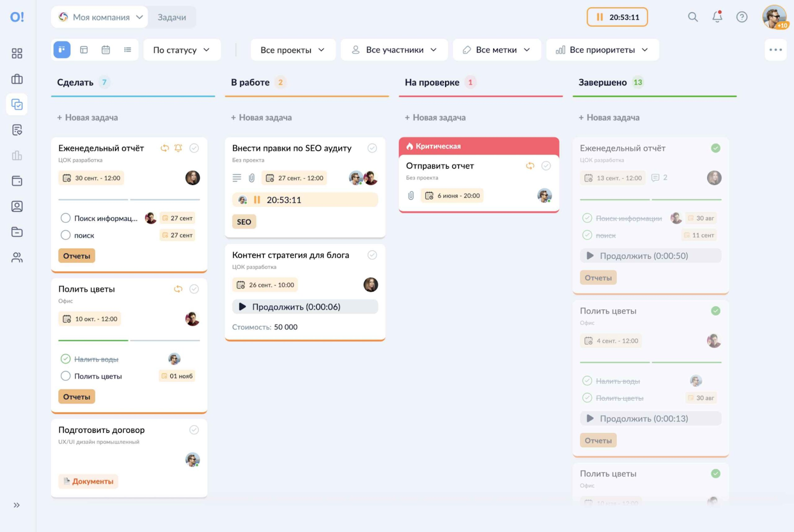Open search with the magnifier icon
Image resolution: width=794 pixels, height=532 pixels.
click(693, 17)
